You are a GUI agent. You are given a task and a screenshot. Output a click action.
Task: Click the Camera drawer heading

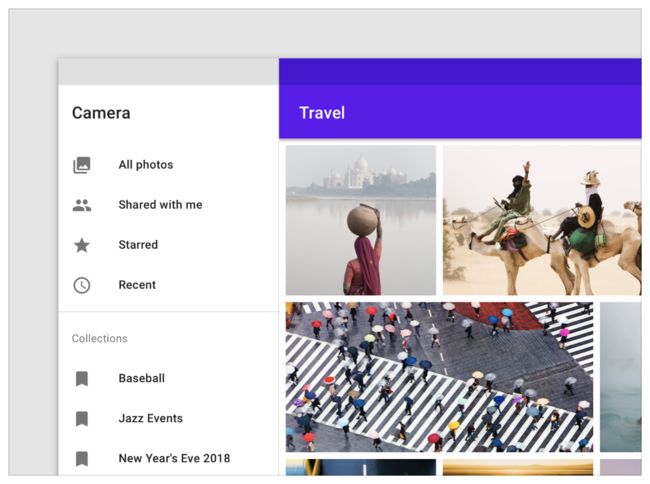(101, 113)
